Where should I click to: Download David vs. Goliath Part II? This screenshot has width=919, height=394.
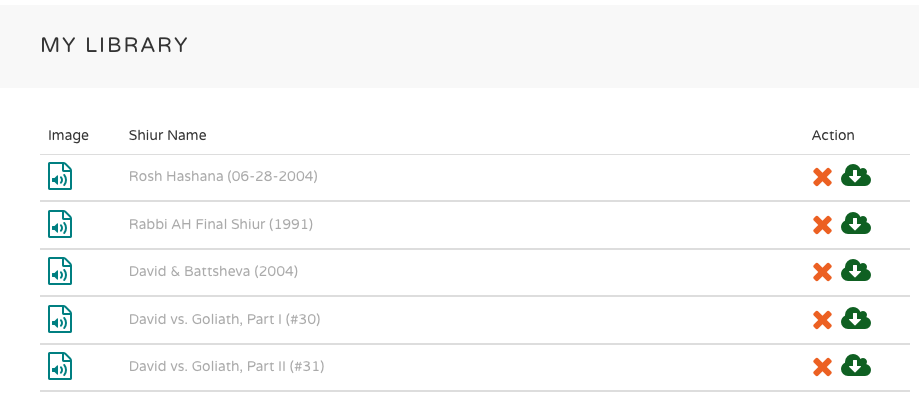coord(856,366)
